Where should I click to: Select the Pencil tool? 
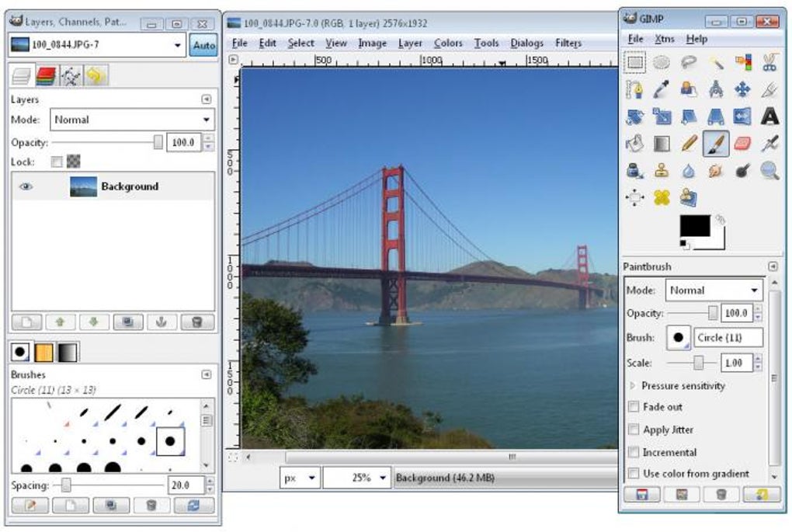point(689,144)
